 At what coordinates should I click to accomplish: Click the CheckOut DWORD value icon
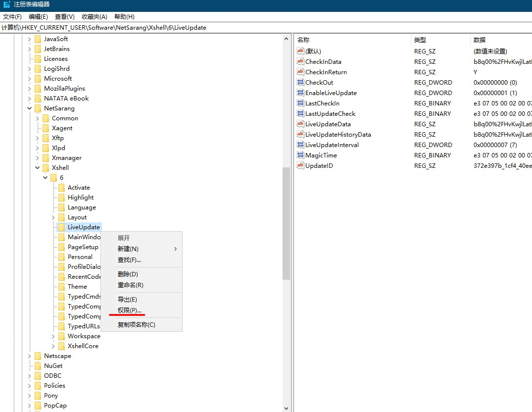(300, 82)
